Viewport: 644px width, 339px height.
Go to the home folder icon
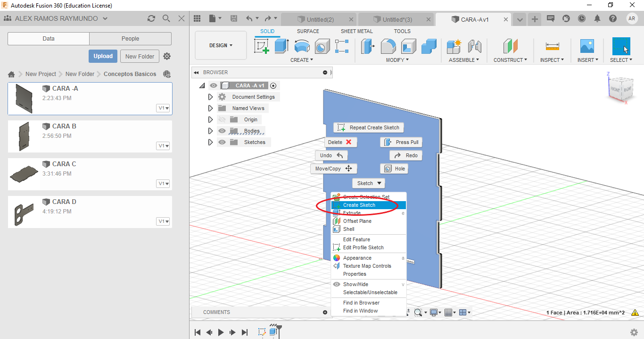point(11,74)
